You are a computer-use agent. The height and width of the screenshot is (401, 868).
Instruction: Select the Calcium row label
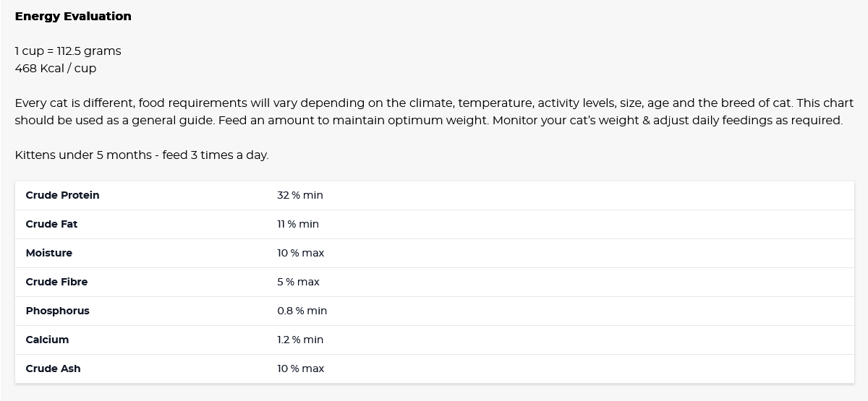[47, 340]
